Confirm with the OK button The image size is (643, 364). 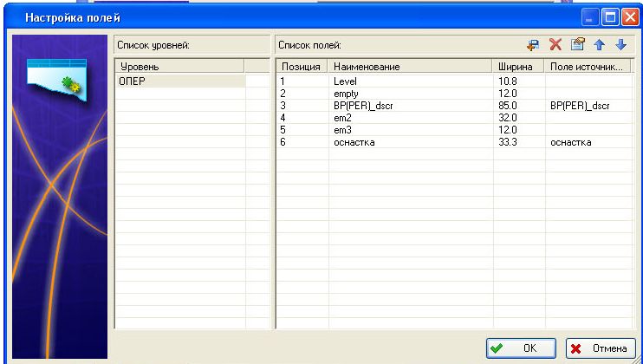[521, 348]
